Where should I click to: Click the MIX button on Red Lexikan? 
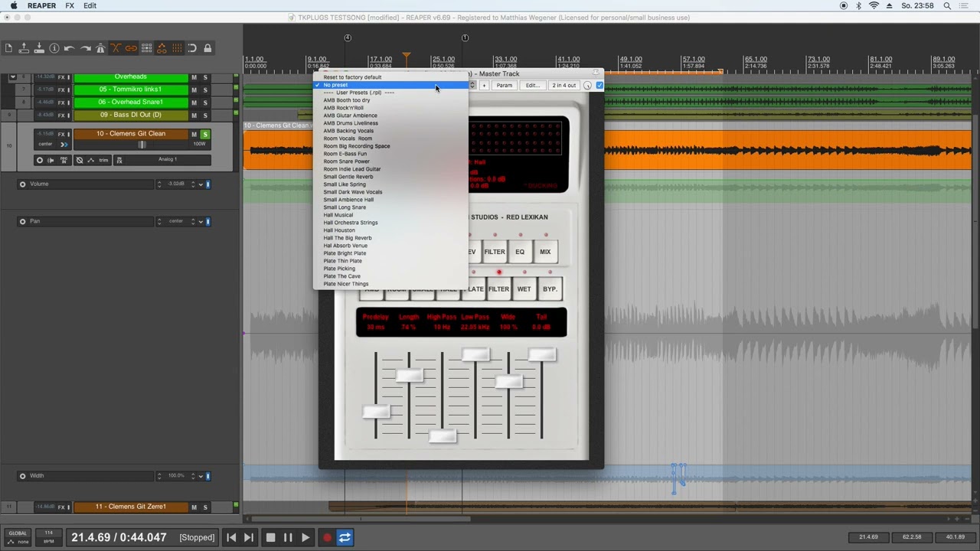point(545,252)
